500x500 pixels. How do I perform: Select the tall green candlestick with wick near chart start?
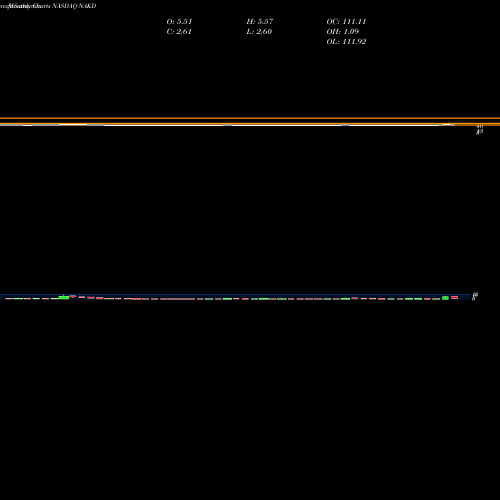[x=64, y=297]
